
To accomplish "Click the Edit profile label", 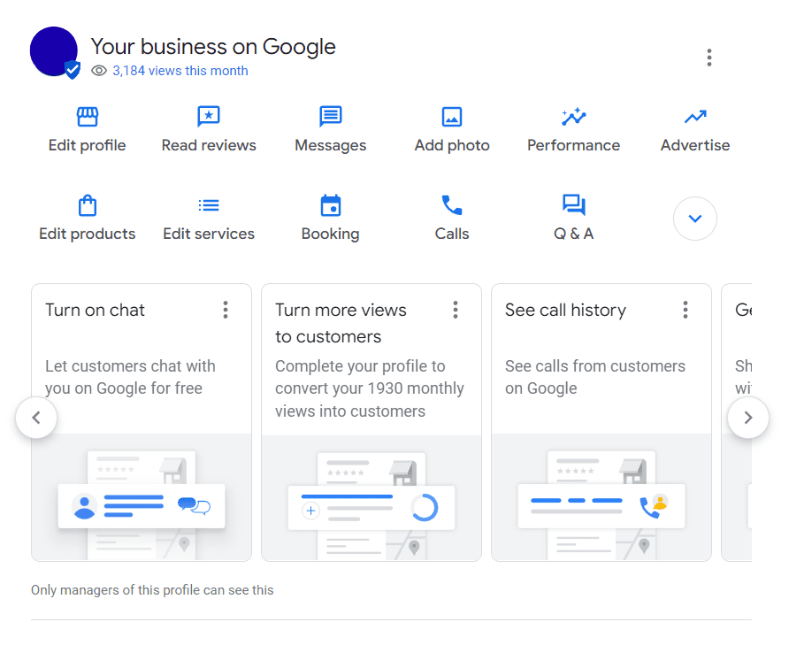I will pos(87,145).
